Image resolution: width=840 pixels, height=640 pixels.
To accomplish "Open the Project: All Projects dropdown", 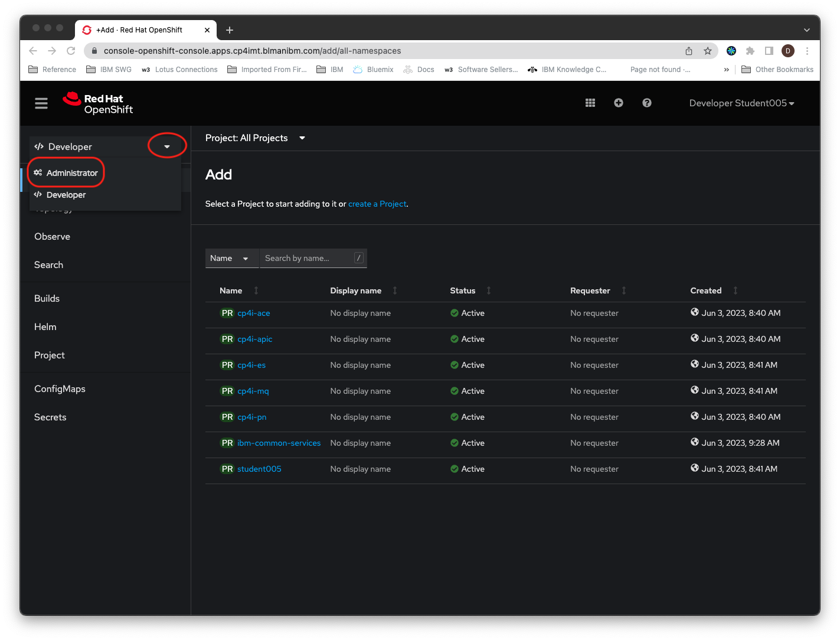I will tap(255, 138).
